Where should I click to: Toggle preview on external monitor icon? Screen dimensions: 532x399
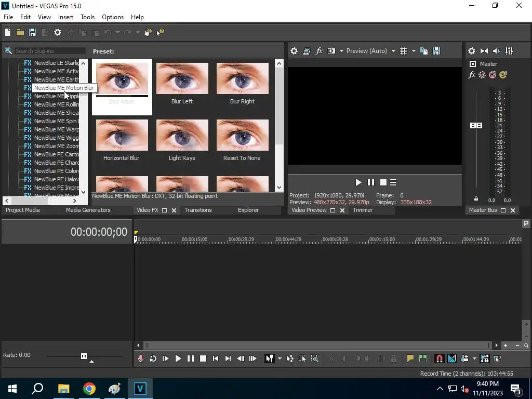(x=307, y=51)
